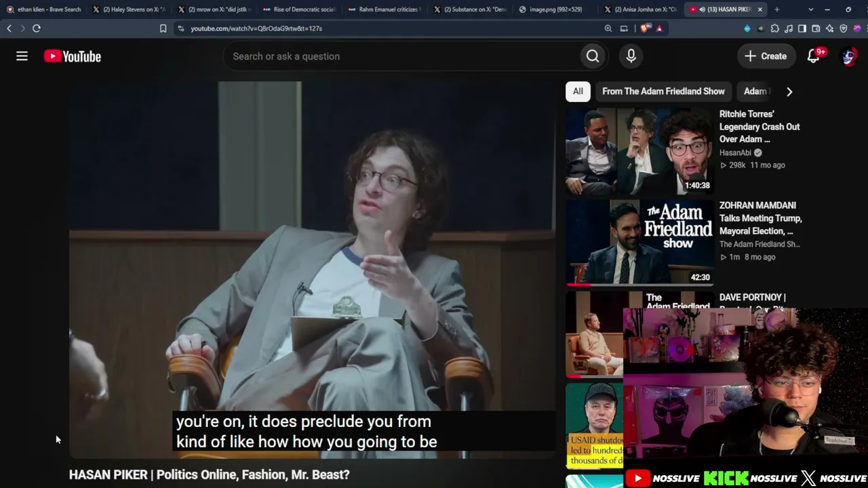
Task: Go back to the previous page
Action: point(9,28)
